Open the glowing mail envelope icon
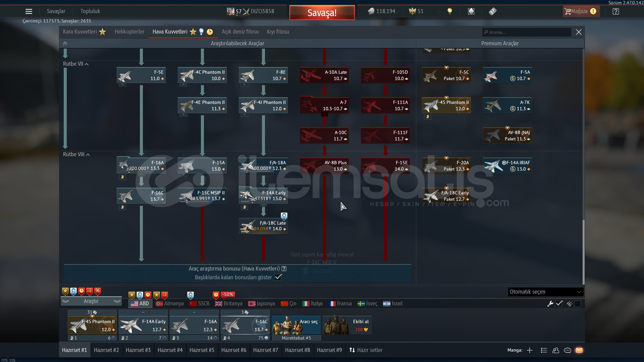The image size is (644, 362). [579, 350]
